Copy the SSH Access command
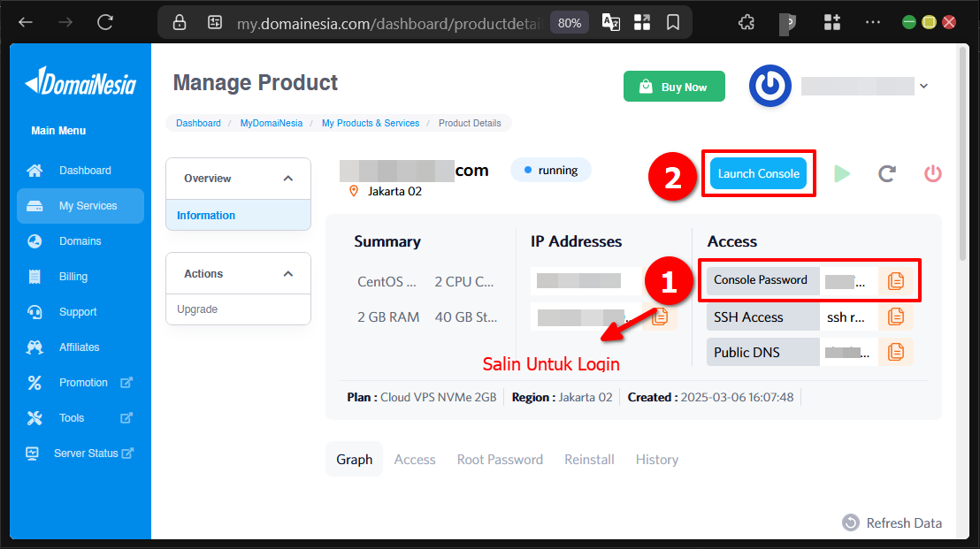Viewport: 980px width, 549px height. point(896,316)
